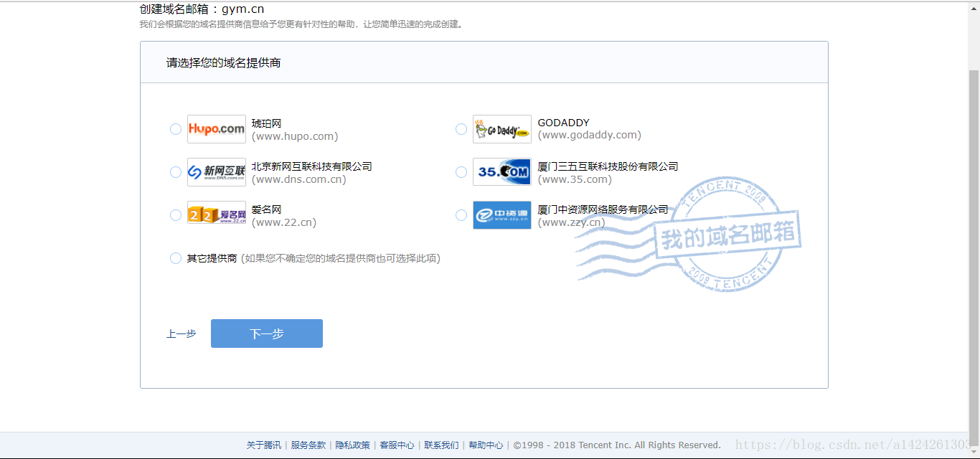Image resolution: width=980 pixels, height=459 pixels.
Task: Open the 服务条款 footer link
Action: pos(308,445)
